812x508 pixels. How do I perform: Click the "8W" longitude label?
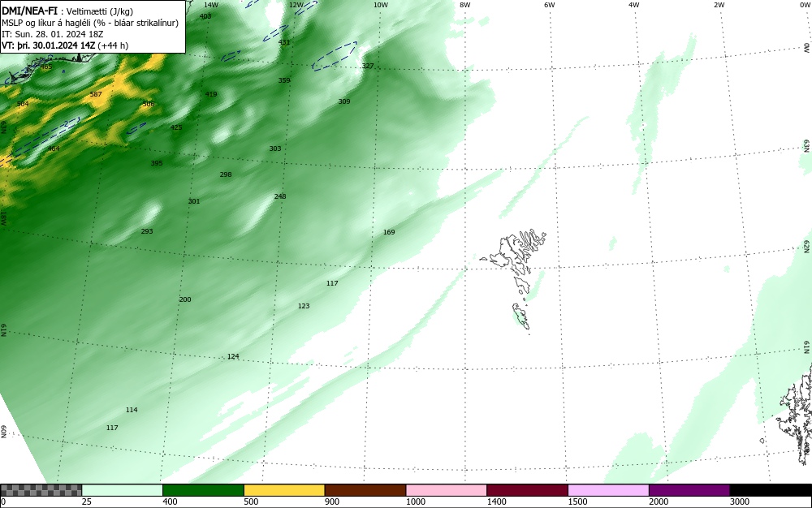pos(465,5)
